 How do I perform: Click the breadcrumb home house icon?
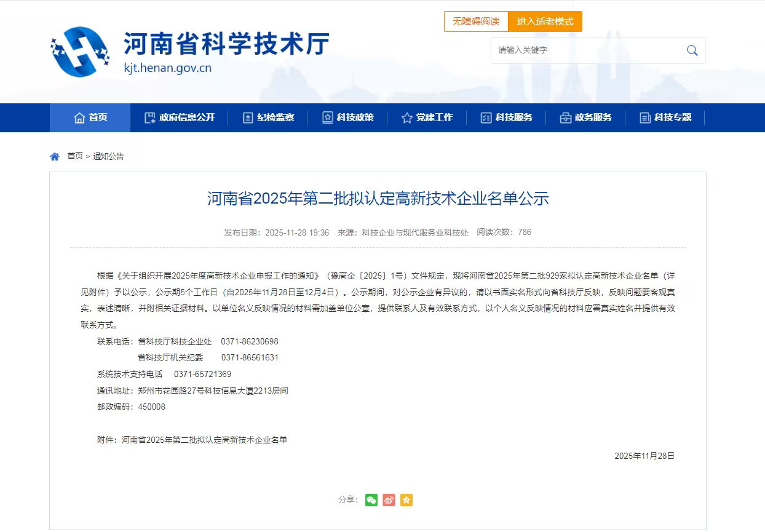pyautogui.click(x=55, y=156)
